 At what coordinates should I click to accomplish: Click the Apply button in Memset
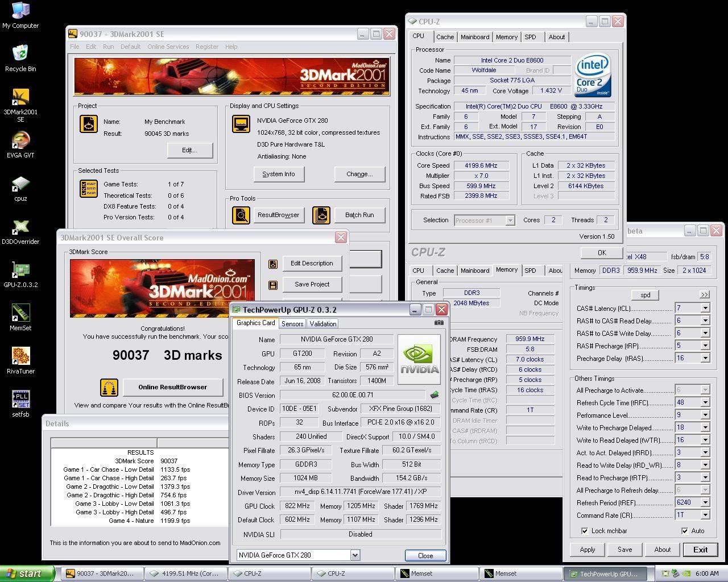pos(588,550)
